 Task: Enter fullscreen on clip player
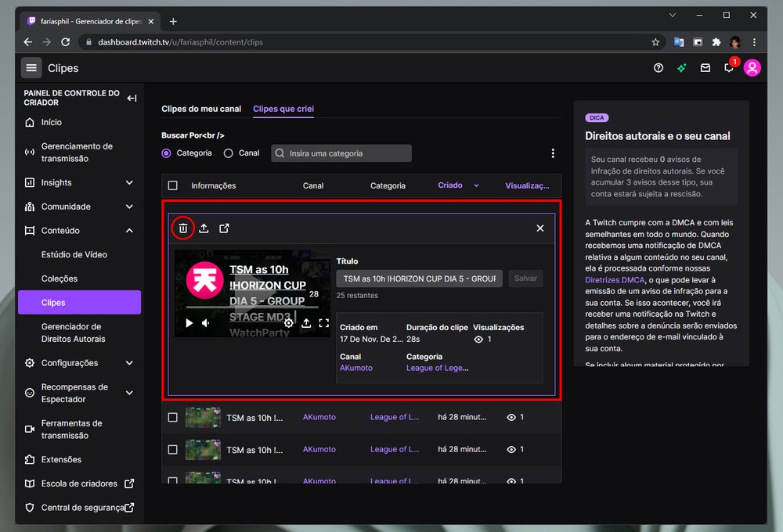pos(323,323)
